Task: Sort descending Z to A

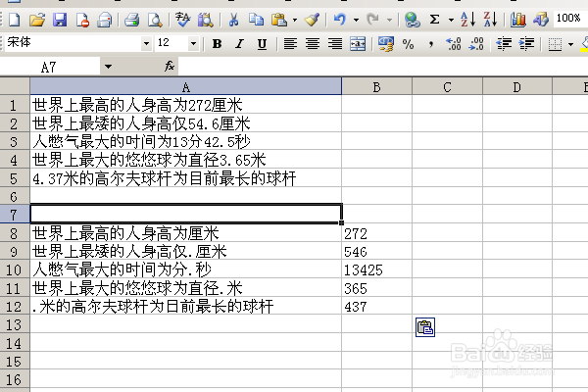Action: click(x=490, y=20)
